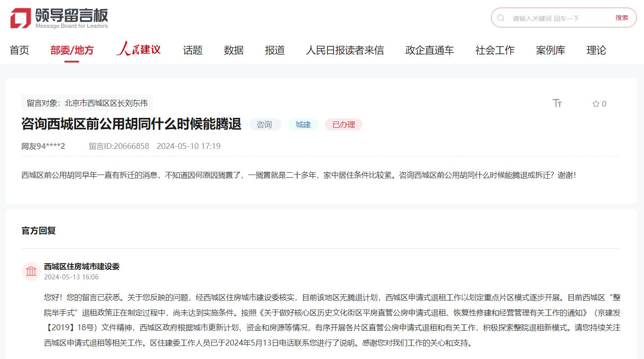
Task: Open 人民日报读者来信 section
Action: 345,50
